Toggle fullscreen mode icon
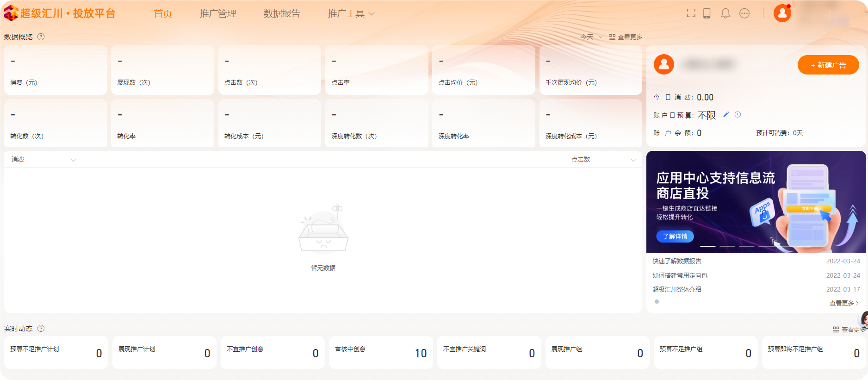This screenshot has width=868, height=380. click(691, 13)
